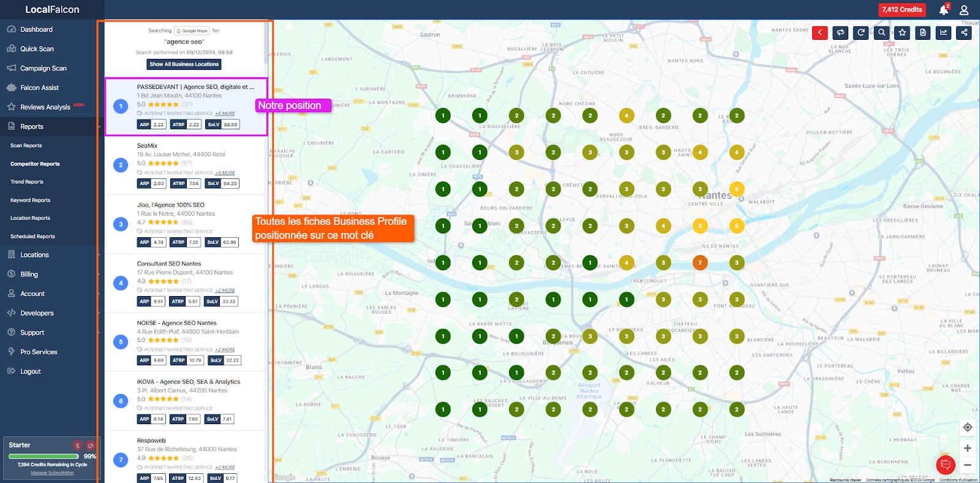Viewport: 980px width, 483px height.
Task: Click the rank 1 circle beside PASSEDEVANT listing
Action: coord(121,106)
